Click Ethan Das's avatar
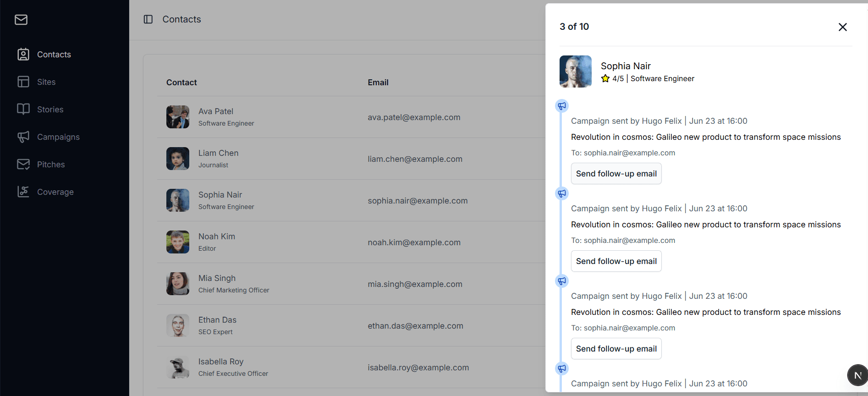 coord(178,325)
